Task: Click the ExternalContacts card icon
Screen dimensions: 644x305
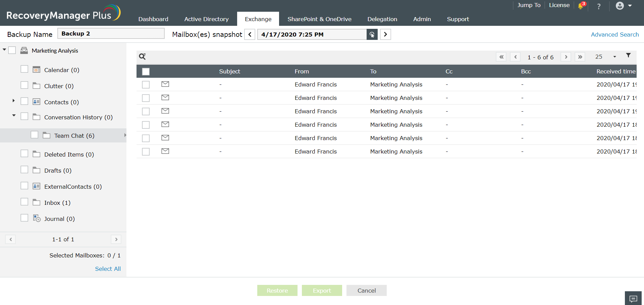Action: click(37, 186)
